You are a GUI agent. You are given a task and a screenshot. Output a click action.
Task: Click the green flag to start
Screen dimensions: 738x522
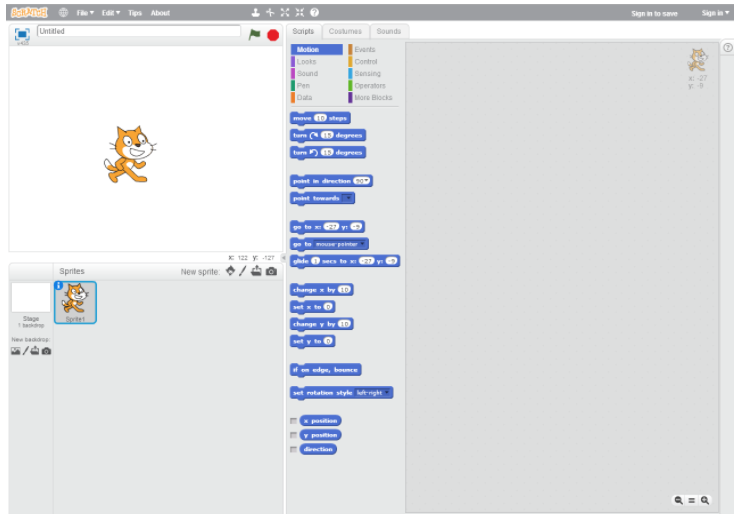click(255, 34)
